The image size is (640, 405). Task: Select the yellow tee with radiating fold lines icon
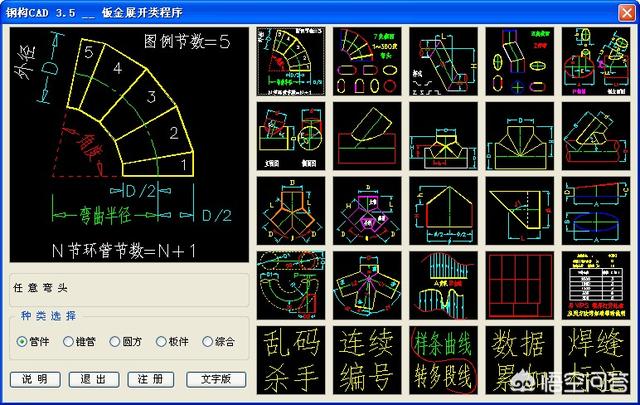coord(520,136)
